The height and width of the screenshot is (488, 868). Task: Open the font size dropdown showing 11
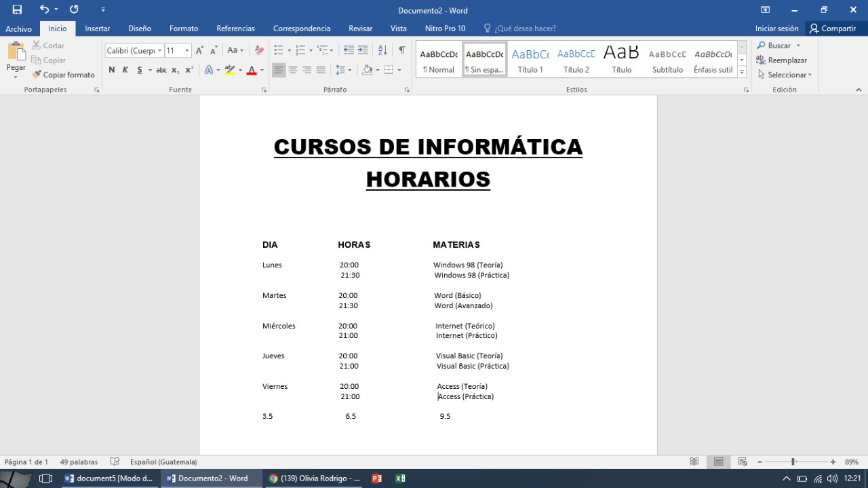tap(187, 51)
